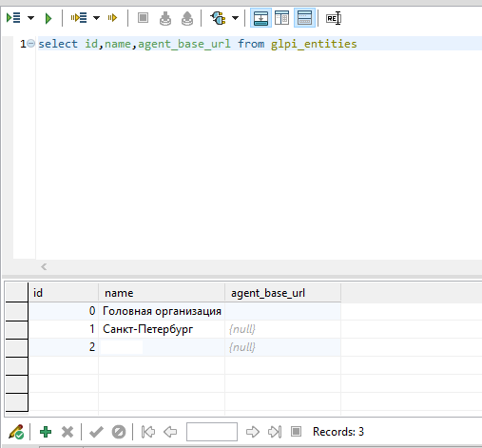
Task: Click 'agent_base_url' in the SQL statement
Action: [184, 44]
